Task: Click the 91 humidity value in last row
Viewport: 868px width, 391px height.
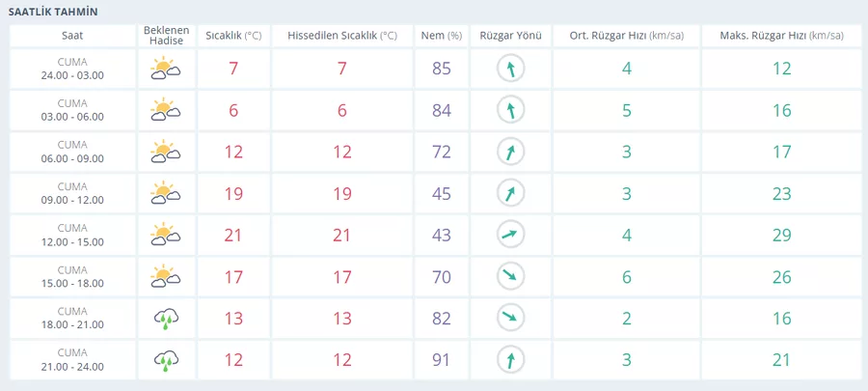Action: point(441,360)
